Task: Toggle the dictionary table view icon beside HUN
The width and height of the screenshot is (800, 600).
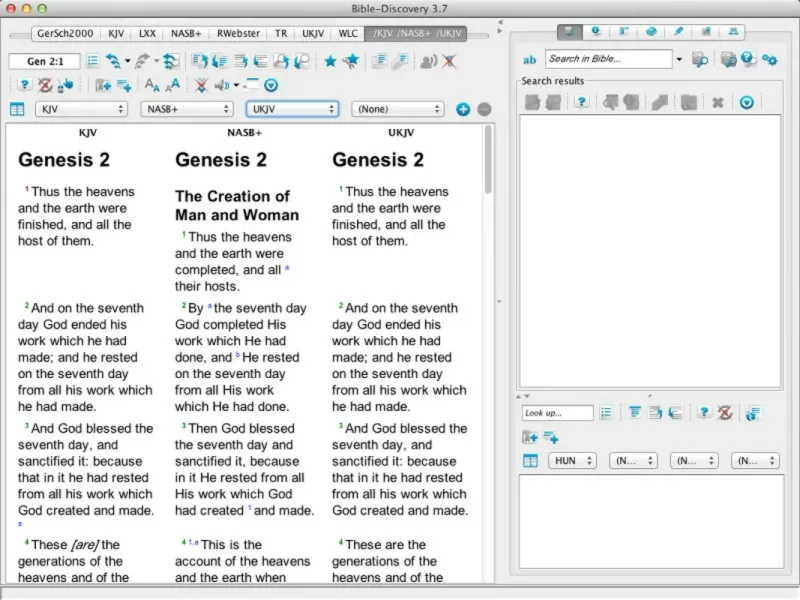Action: coord(530,461)
